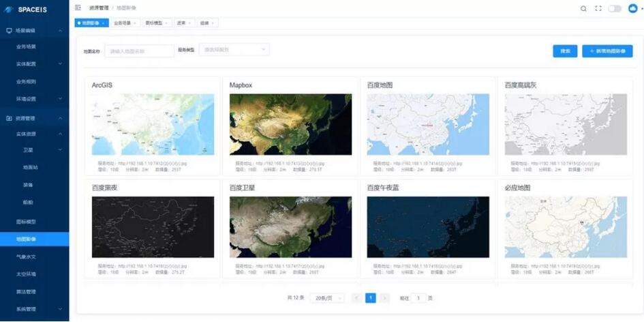Viewport: 644px width, 322px height.
Task: Collapse the 实体资源 submenu
Action: [x=60, y=134]
